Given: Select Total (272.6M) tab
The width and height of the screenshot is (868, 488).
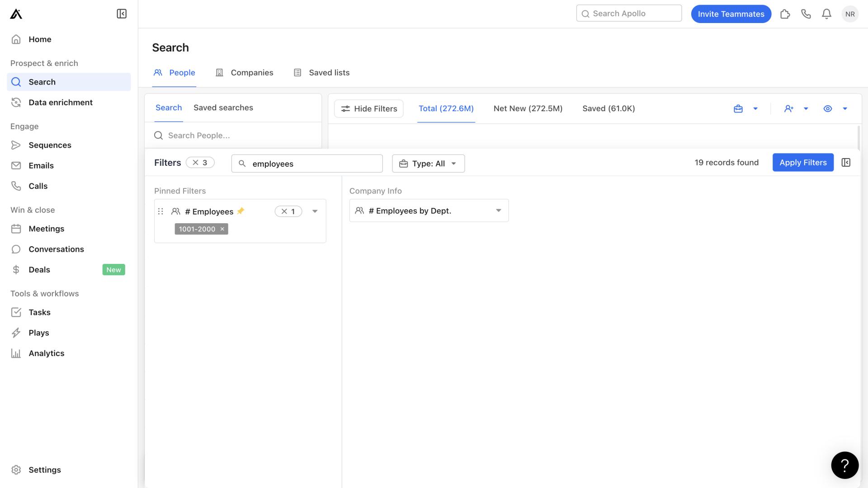Looking at the screenshot, I should [x=446, y=108].
